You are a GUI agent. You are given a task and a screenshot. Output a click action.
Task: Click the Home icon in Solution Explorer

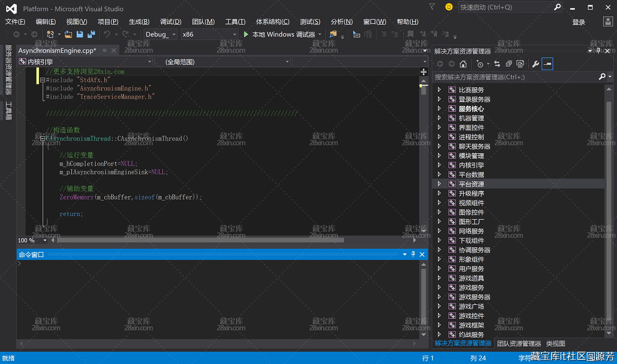pyautogui.click(x=463, y=64)
